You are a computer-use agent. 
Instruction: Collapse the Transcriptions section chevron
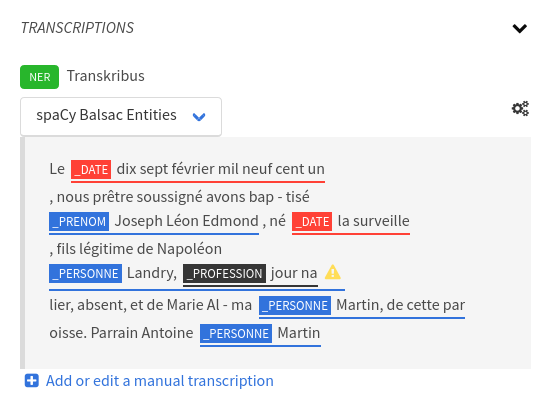tap(519, 28)
